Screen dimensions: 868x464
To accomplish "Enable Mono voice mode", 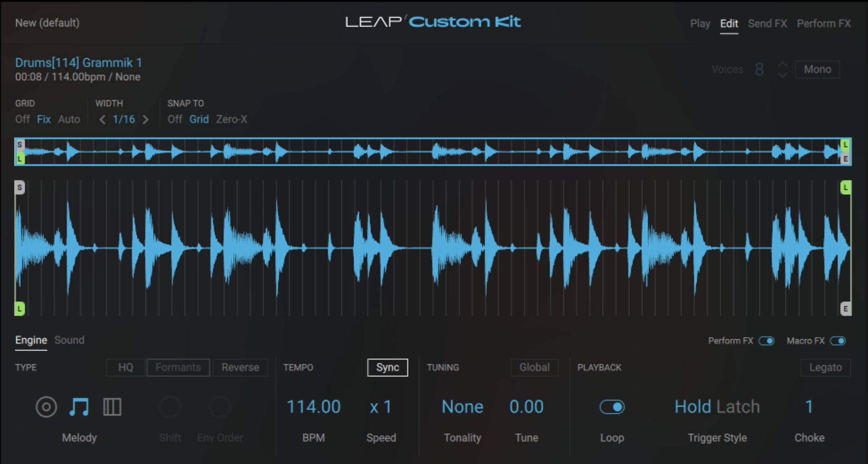I will [x=817, y=69].
